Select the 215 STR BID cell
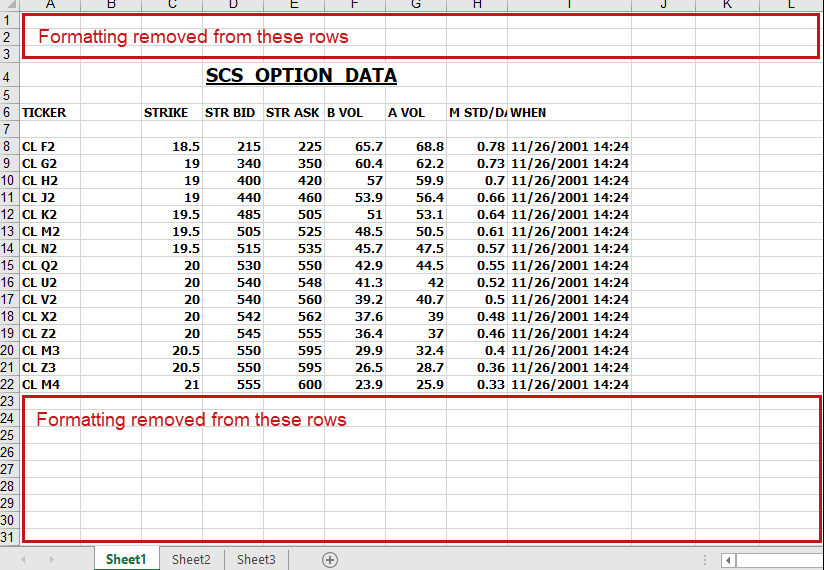The width and height of the screenshot is (824, 570). (233, 147)
